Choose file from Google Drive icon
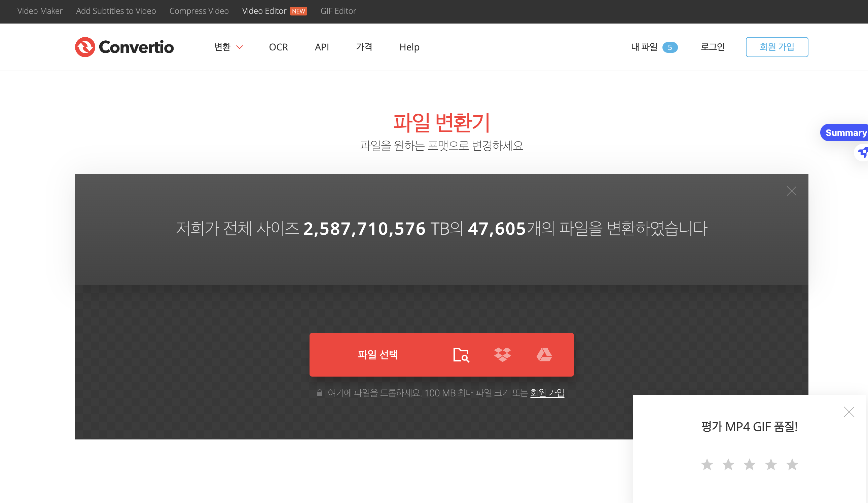Image resolution: width=868 pixels, height=503 pixels. coord(544,355)
